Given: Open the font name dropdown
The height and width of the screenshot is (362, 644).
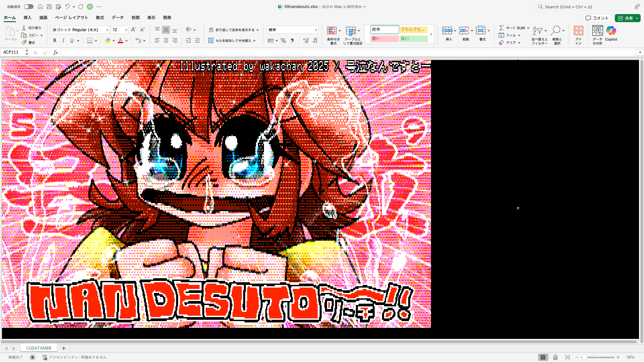Looking at the screenshot, I should coord(107,30).
